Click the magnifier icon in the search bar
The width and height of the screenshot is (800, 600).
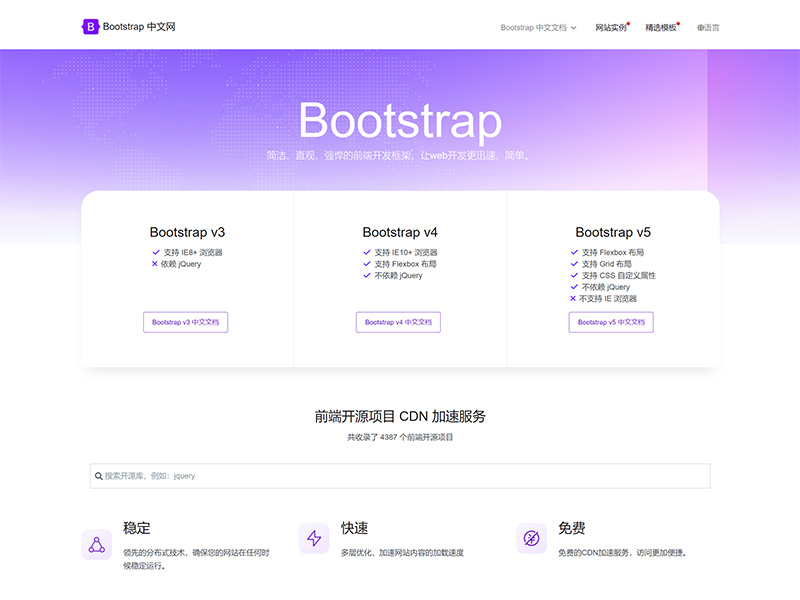click(x=97, y=476)
